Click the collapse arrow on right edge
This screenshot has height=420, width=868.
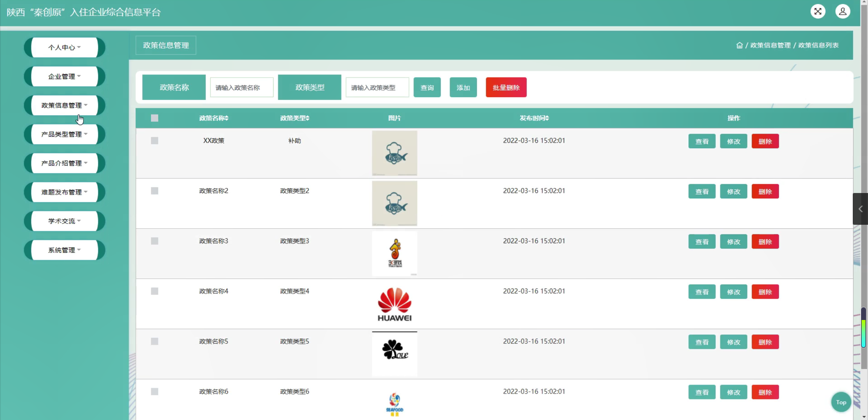860,209
